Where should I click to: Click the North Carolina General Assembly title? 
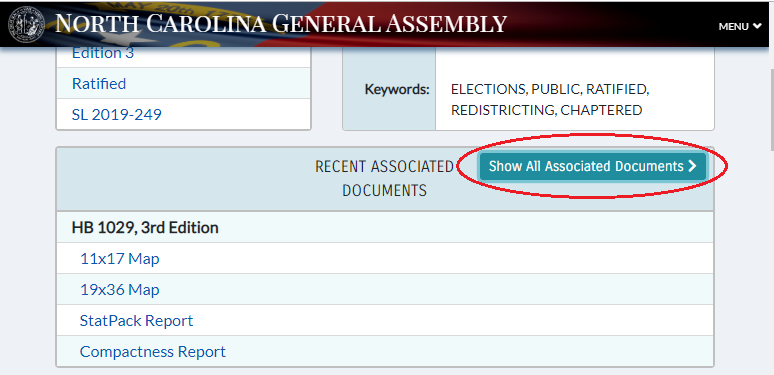tap(280, 24)
